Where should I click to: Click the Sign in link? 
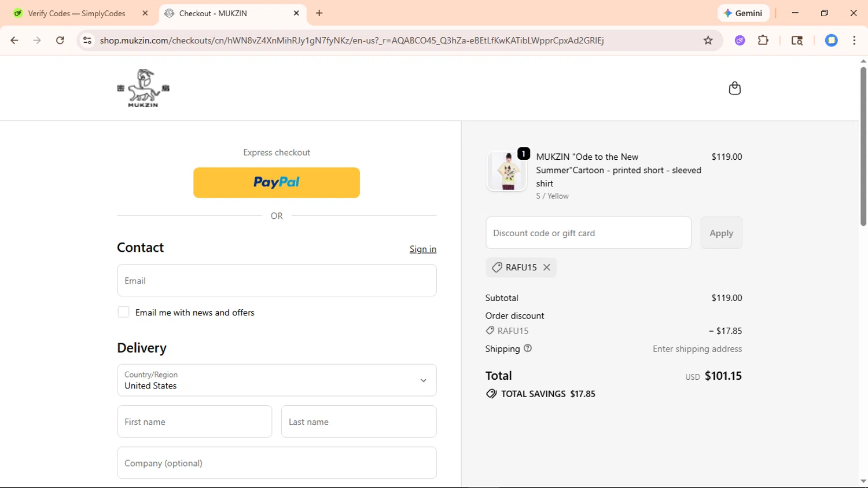(423, 249)
